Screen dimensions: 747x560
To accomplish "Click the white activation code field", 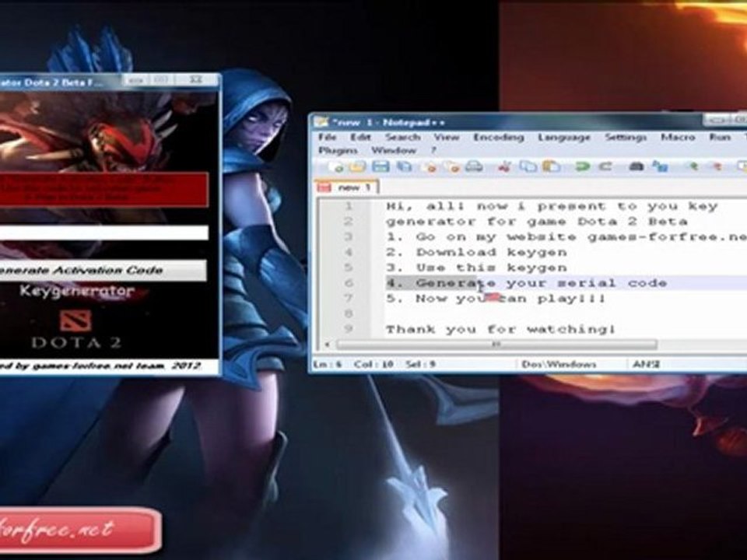I will pyautogui.click(x=103, y=233).
